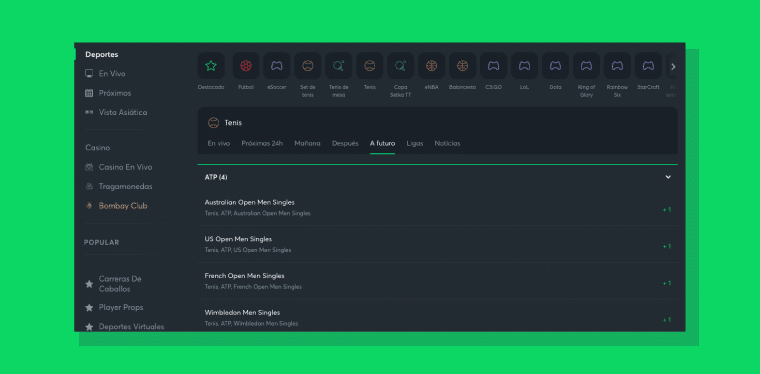
Task: Open Próximos sidebar link
Action: click(x=115, y=93)
